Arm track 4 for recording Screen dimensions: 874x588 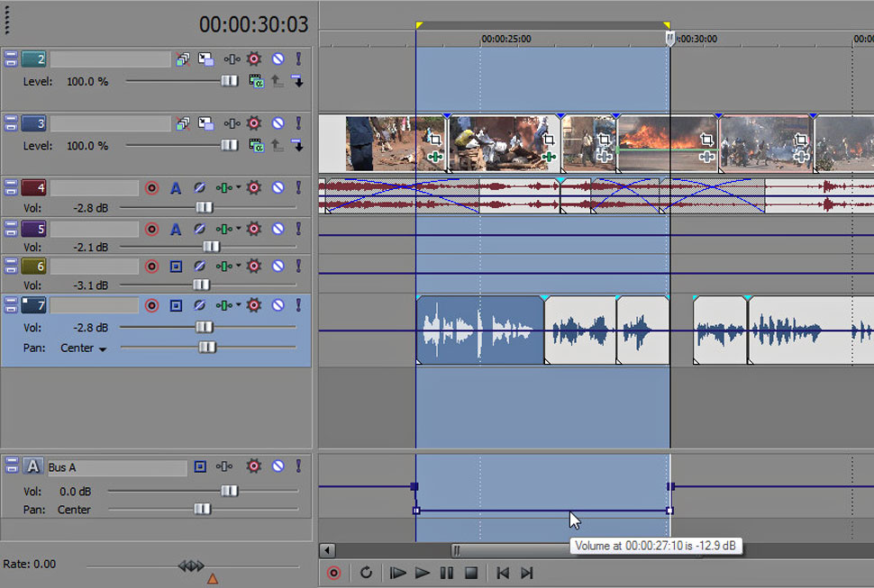click(x=151, y=188)
